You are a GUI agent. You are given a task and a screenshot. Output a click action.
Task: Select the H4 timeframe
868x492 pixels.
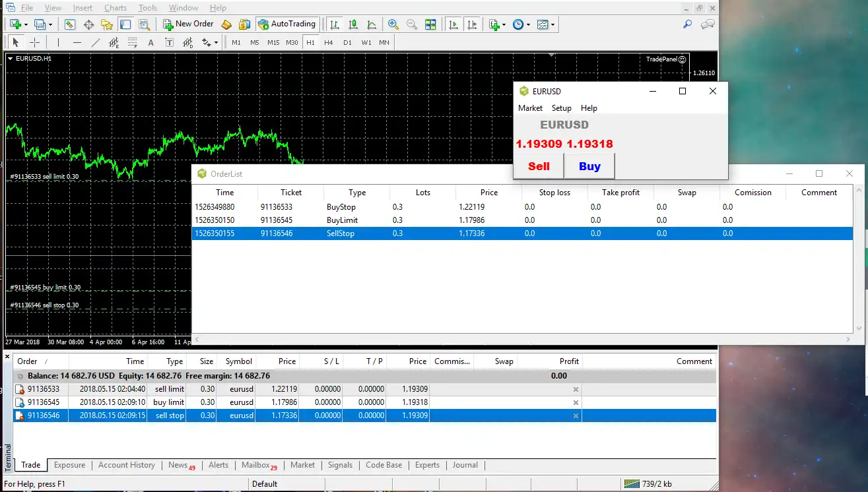(x=329, y=43)
